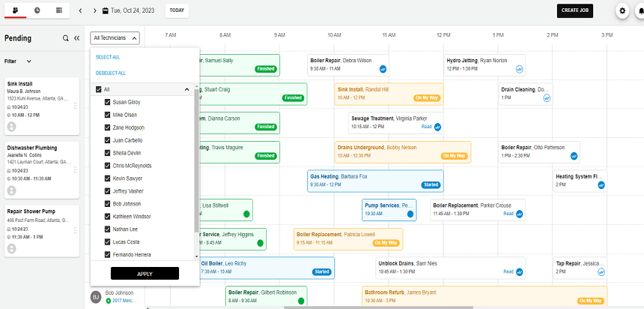Click Pump Services blue status dot

tap(410, 214)
